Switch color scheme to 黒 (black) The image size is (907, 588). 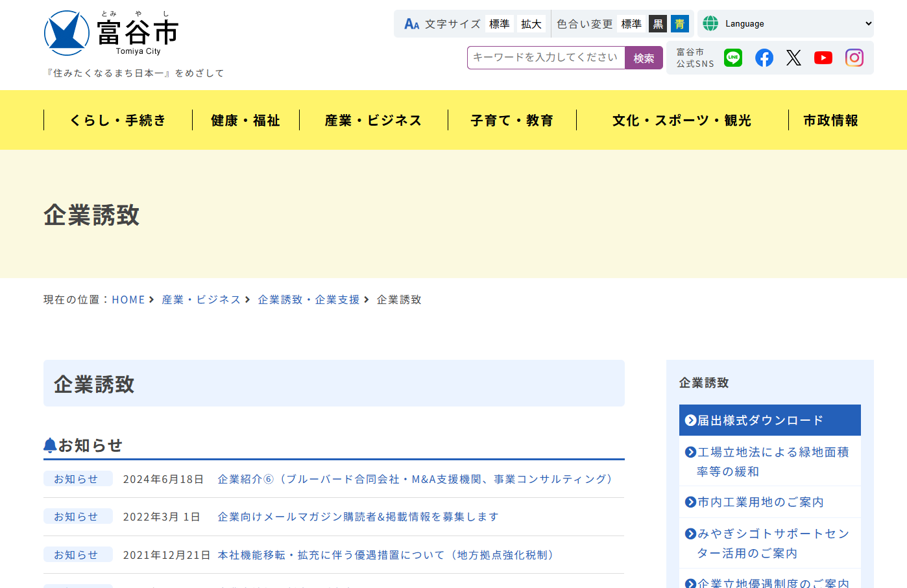658,24
